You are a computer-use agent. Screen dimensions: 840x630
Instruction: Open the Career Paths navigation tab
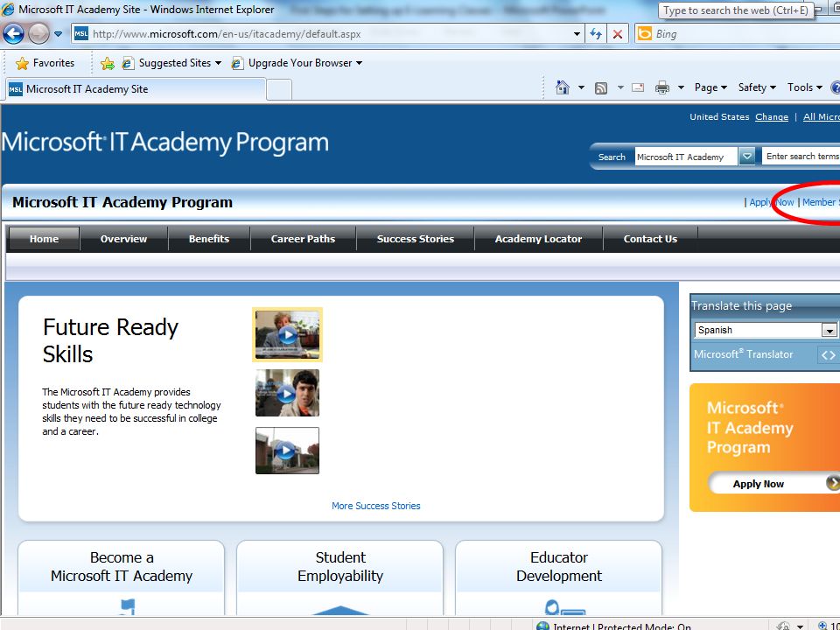(x=304, y=239)
